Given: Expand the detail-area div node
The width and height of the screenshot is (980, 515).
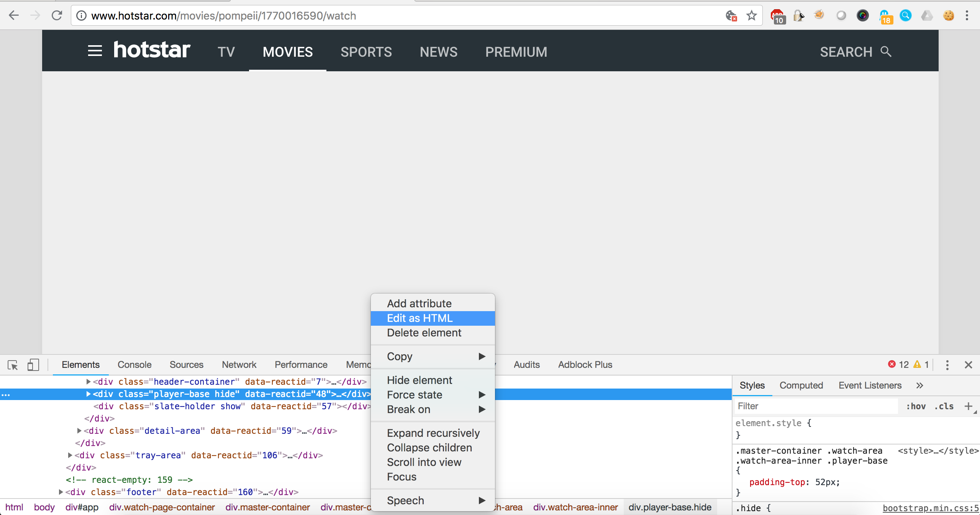Looking at the screenshot, I should (79, 431).
